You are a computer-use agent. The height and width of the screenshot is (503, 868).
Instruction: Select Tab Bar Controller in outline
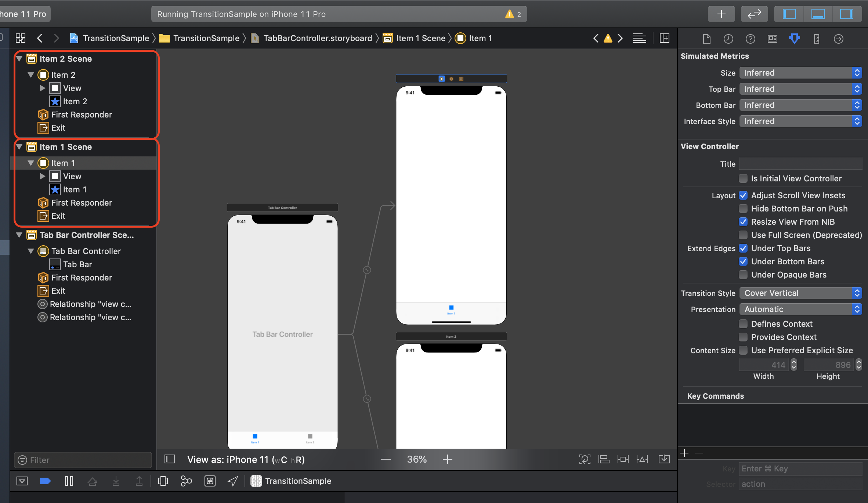tap(86, 251)
